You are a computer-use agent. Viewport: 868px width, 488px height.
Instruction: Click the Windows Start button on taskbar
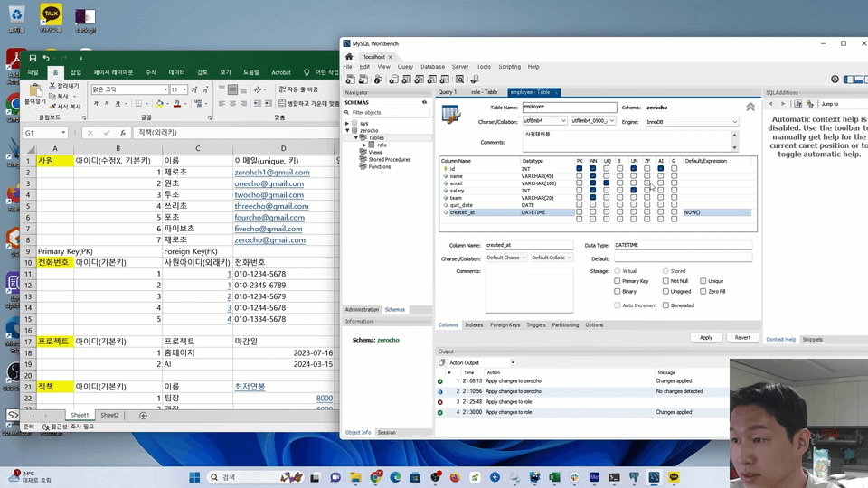click(x=196, y=477)
